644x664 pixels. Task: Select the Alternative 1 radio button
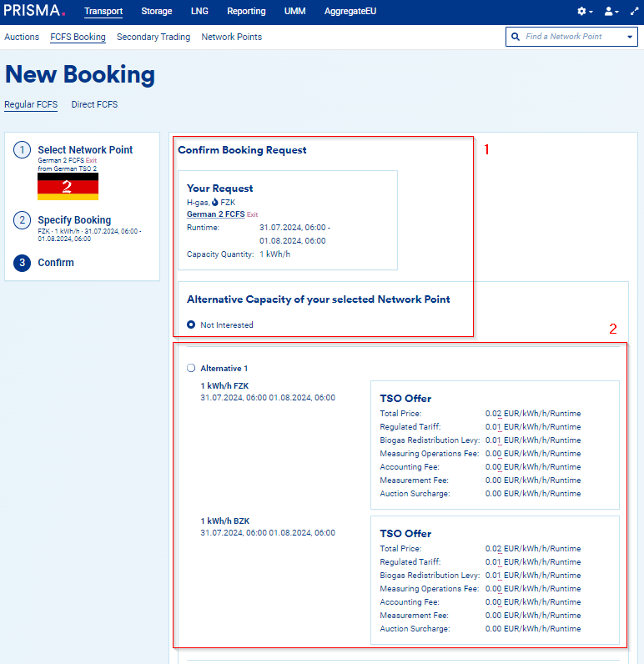coord(191,368)
